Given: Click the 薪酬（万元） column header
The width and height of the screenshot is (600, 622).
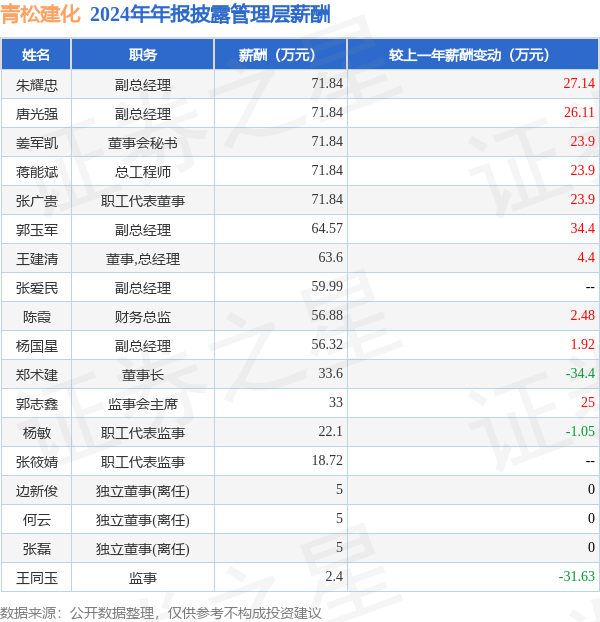Looking at the screenshot, I should [281, 54].
